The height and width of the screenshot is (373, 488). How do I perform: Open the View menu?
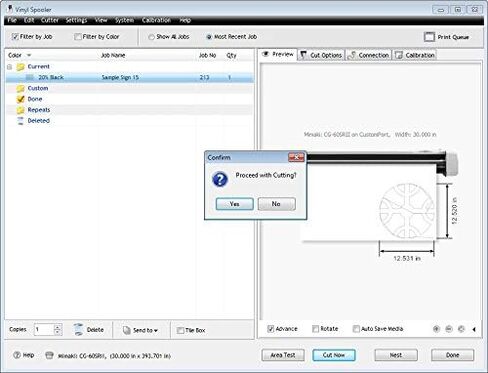click(x=101, y=20)
